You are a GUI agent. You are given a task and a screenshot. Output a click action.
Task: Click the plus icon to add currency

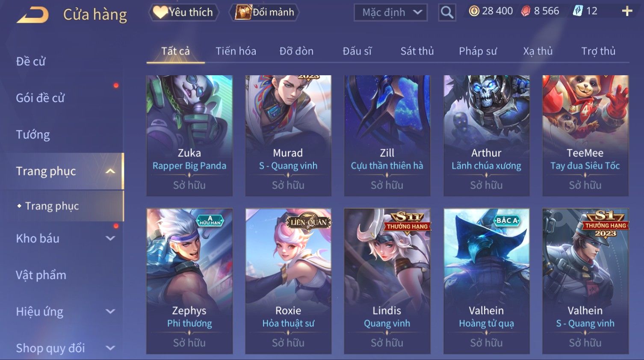coord(627,12)
